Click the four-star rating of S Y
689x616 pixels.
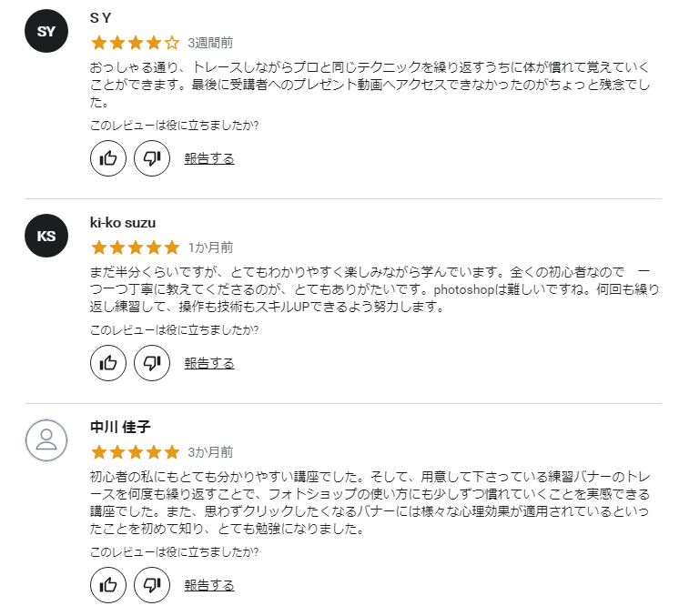pos(136,43)
